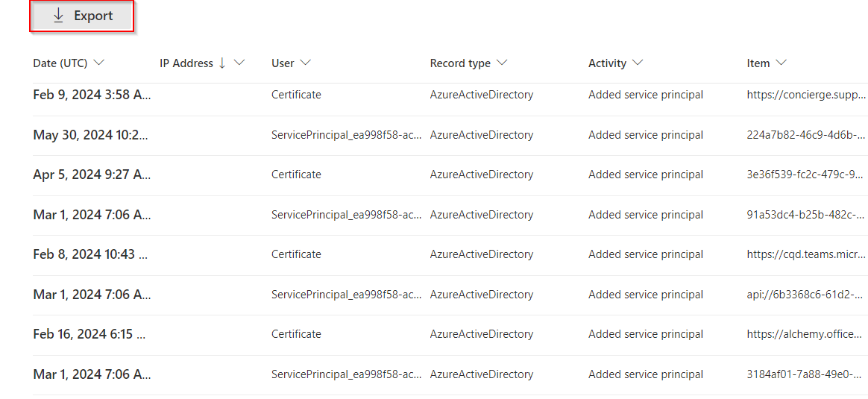Click the User column header text
Image resolution: width=868 pixels, height=399 pixels.
tap(283, 63)
